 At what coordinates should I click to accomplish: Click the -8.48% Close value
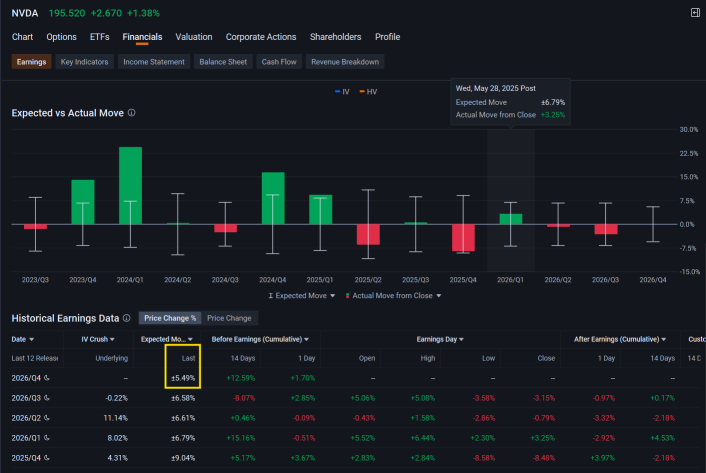[544, 458]
